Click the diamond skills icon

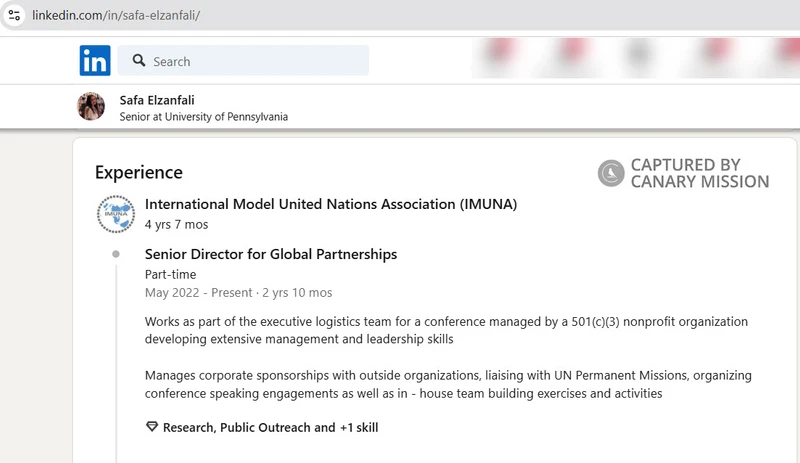(x=152, y=427)
